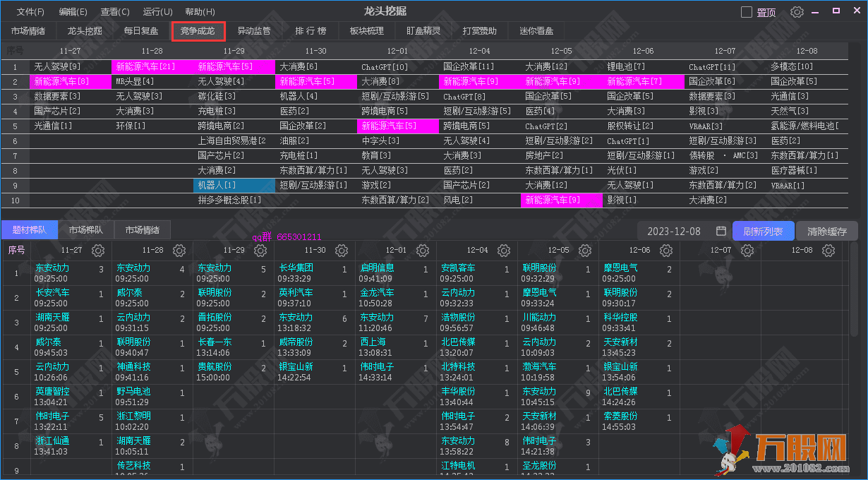Click the stock 野马电池
Image resolution: width=868 pixels, height=480 pixels.
click(x=134, y=392)
